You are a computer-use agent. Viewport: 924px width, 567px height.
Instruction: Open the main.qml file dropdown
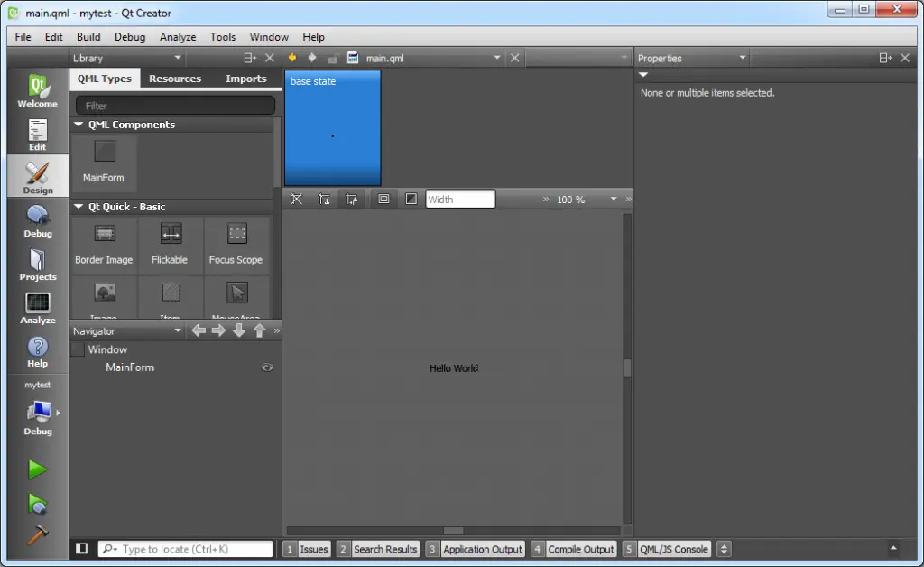tap(496, 58)
